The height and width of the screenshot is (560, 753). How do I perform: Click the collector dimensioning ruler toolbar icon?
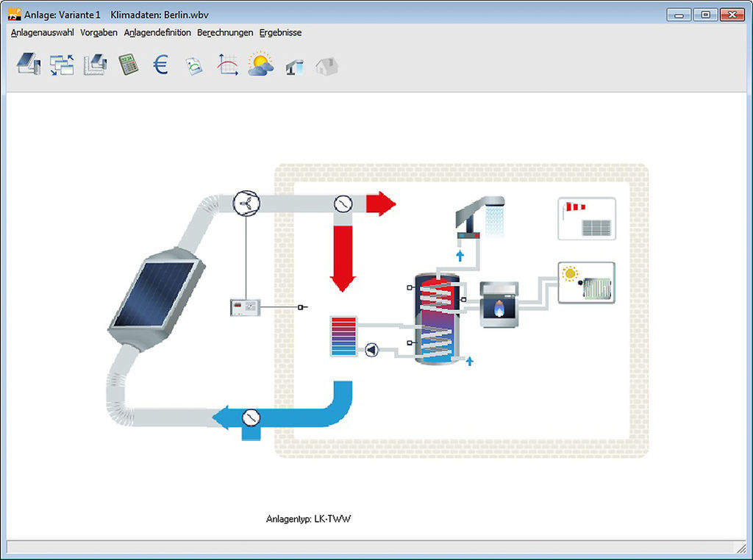click(x=95, y=64)
